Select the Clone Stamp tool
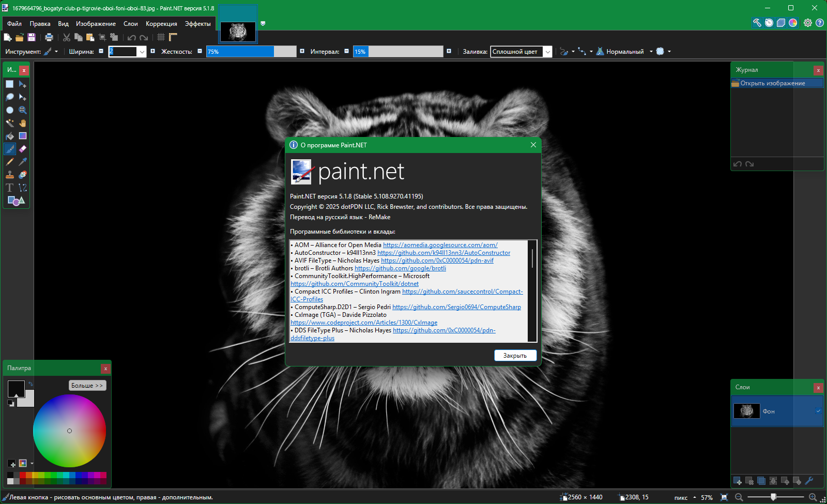 10,175
